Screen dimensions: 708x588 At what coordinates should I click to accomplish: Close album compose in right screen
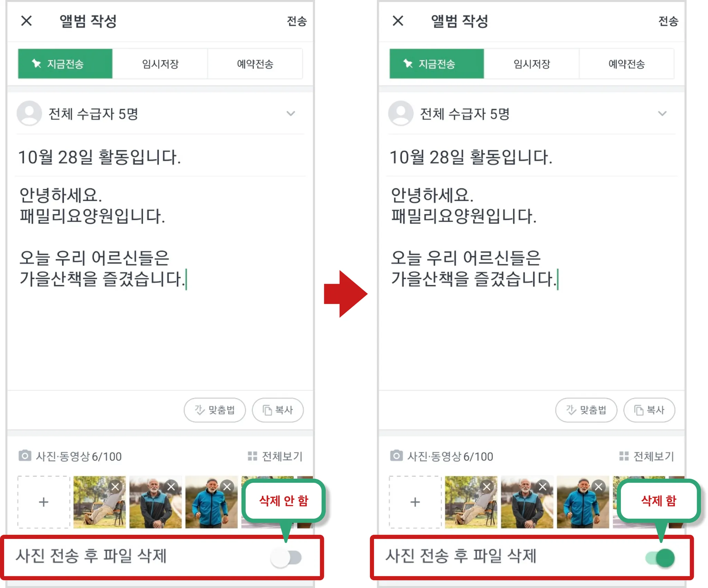tap(398, 21)
